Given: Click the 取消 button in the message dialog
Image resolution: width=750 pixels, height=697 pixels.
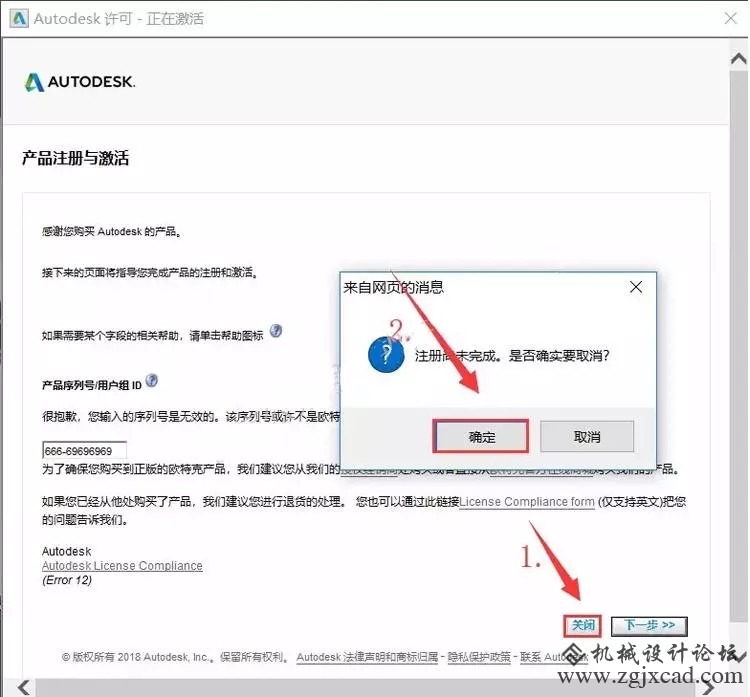Looking at the screenshot, I should [x=587, y=436].
